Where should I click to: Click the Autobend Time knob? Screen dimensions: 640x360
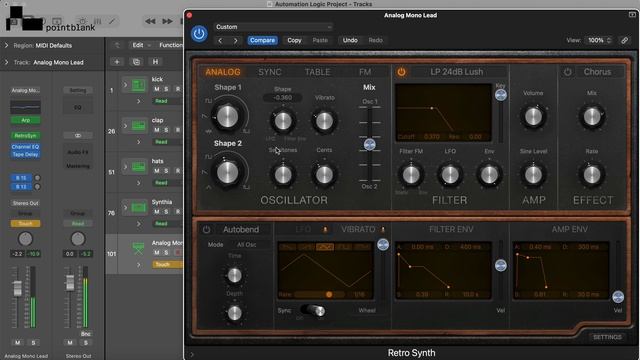pos(234,276)
